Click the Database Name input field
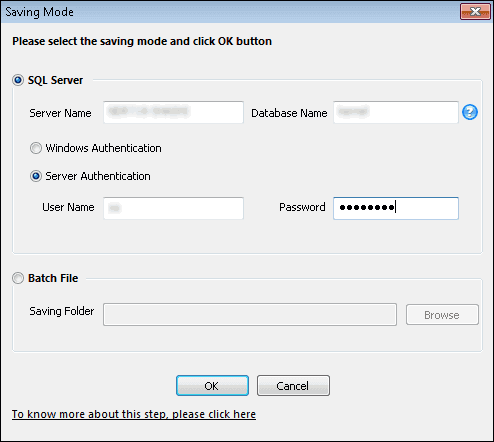 [x=396, y=112]
